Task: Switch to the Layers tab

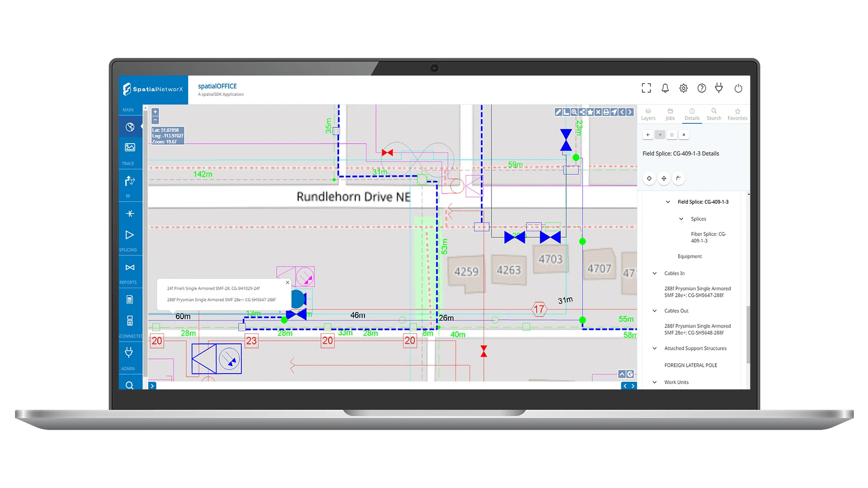Action: coord(648,114)
